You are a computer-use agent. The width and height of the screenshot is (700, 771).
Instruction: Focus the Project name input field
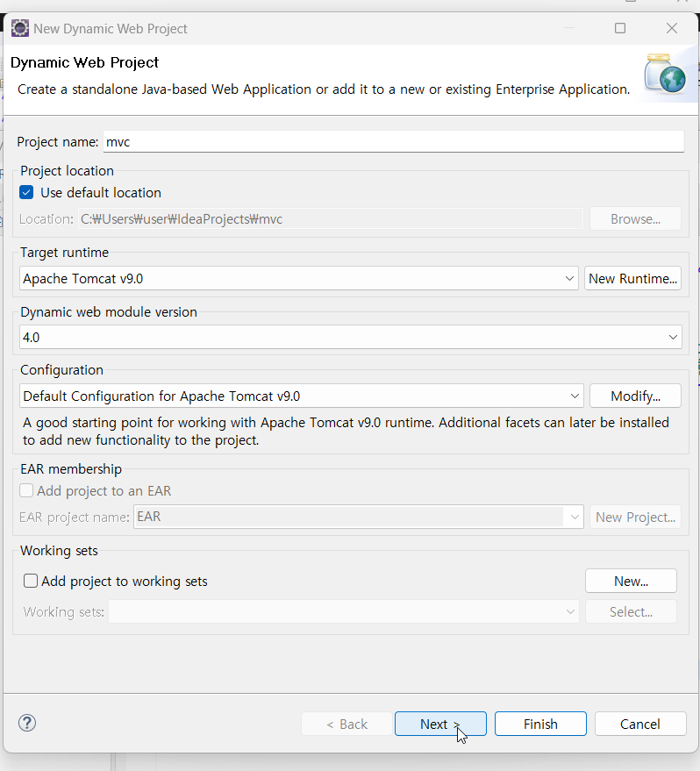[x=393, y=141]
